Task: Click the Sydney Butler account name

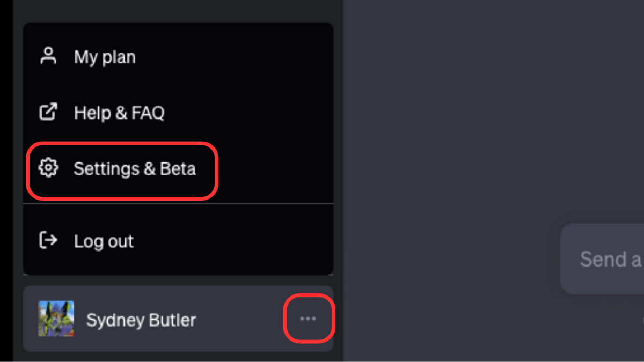Action: pos(141,320)
